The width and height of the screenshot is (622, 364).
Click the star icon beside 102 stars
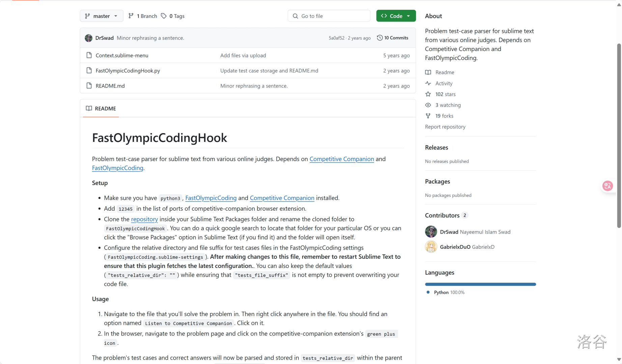point(428,94)
